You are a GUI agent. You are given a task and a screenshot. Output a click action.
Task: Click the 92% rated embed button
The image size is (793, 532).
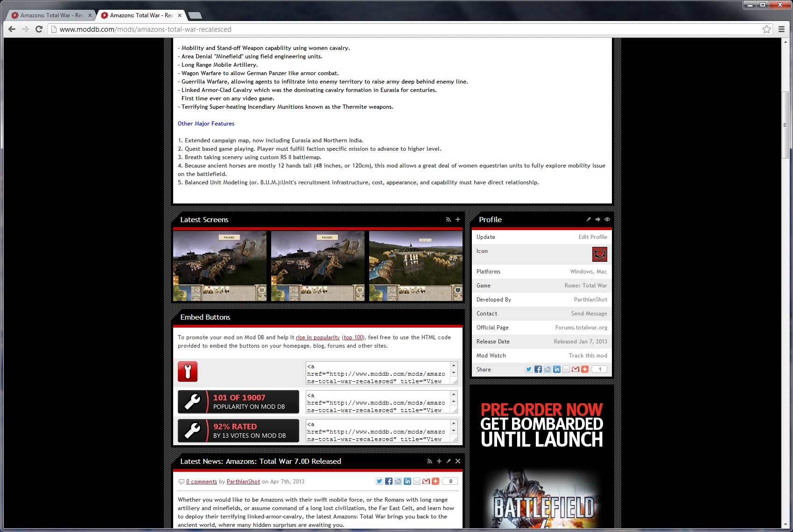[x=239, y=431]
